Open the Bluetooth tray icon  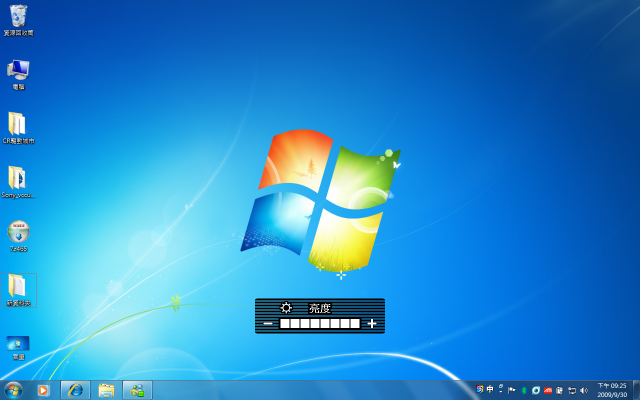pos(524,391)
